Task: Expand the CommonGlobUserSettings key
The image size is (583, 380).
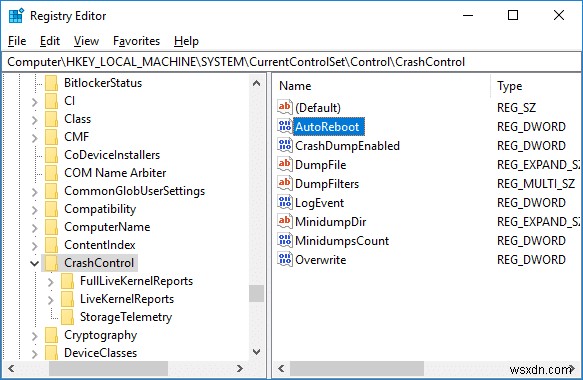Action: (35, 192)
